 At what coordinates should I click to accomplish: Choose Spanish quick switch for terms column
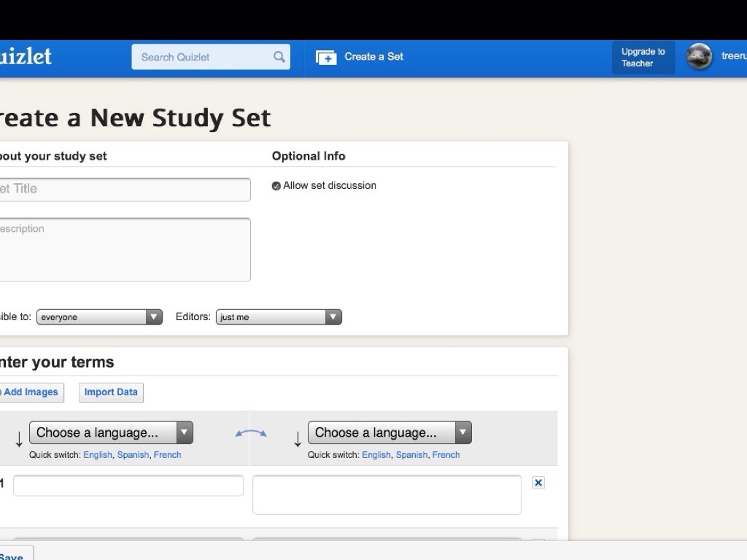[x=133, y=455]
